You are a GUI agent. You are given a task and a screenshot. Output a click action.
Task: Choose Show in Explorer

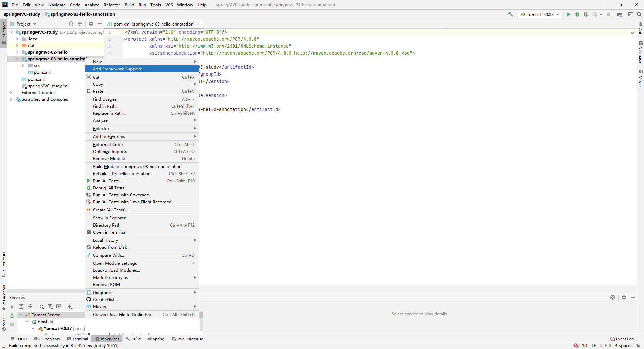142,218
